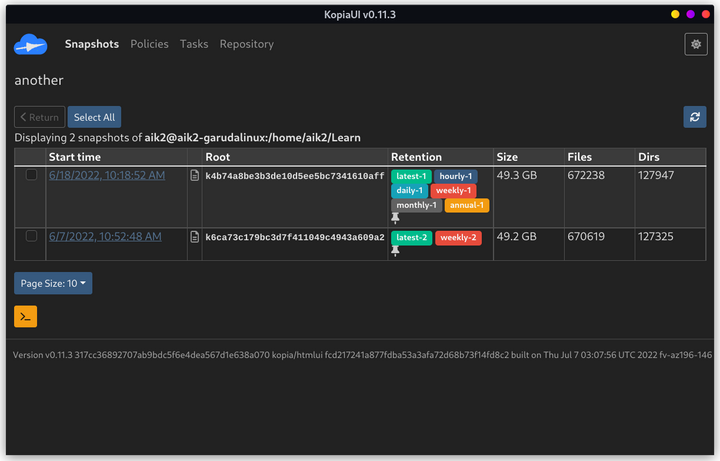The image size is (720, 461).
Task: Click pin icon on the 6/18/2022 snapshot
Action: pyautogui.click(x=395, y=218)
